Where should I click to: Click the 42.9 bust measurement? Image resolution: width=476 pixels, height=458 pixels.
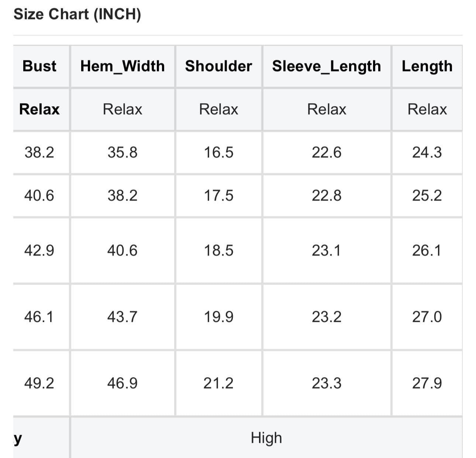pos(39,251)
